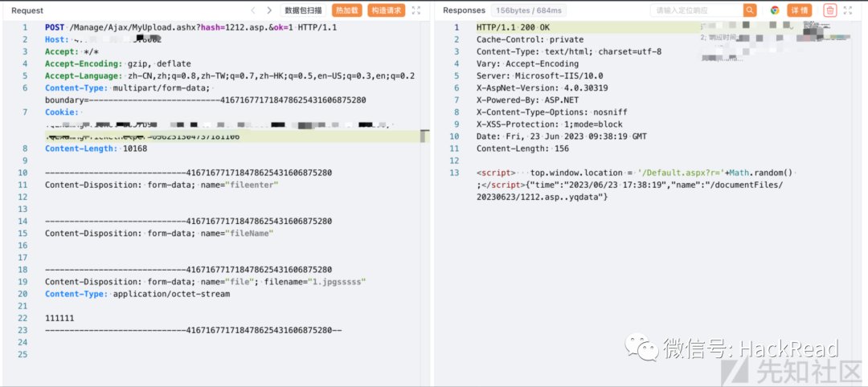
Task: Click the X-XSS-Protection: 1;mode=block header
Action: [549, 124]
